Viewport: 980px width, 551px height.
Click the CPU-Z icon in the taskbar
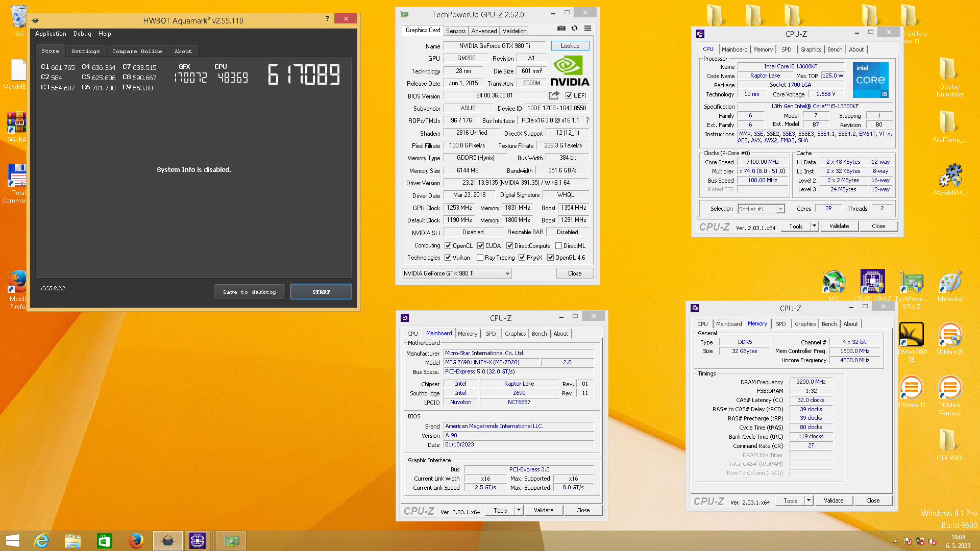(197, 541)
